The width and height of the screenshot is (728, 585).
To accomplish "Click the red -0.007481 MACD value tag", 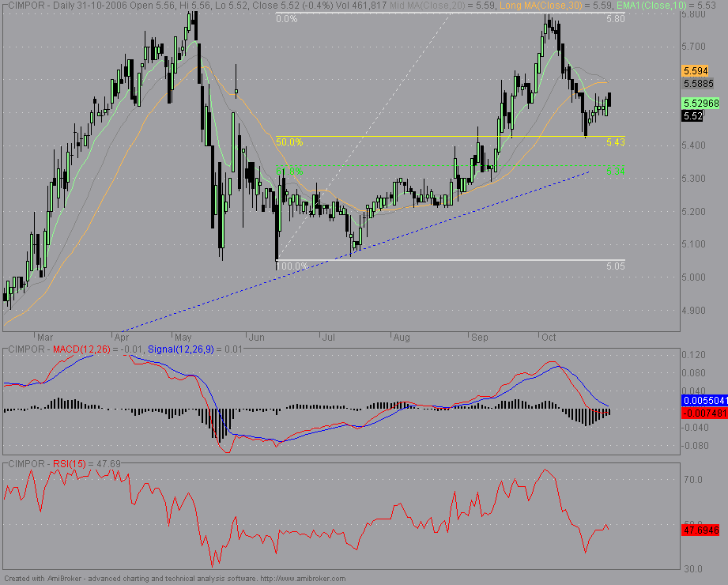I will 704,413.
